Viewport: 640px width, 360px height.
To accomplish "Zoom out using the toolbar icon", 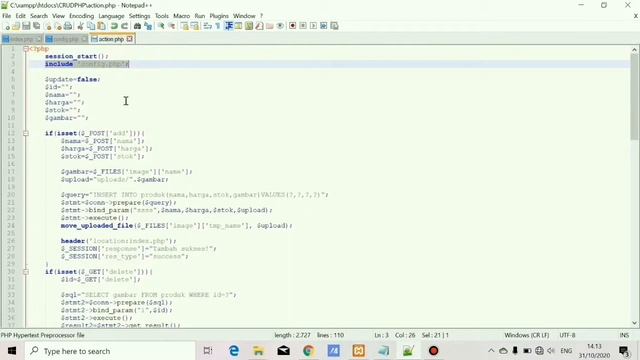I will [171, 26].
